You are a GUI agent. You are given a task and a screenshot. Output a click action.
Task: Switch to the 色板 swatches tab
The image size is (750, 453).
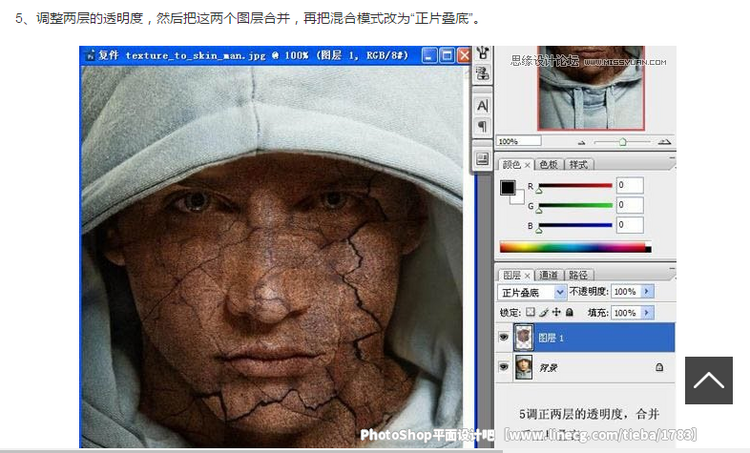pyautogui.click(x=549, y=164)
